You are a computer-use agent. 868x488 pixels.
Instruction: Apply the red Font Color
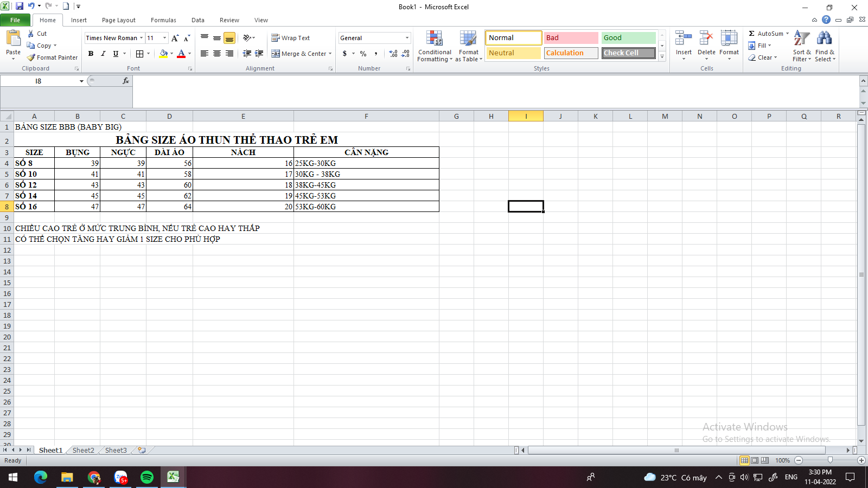click(x=181, y=54)
